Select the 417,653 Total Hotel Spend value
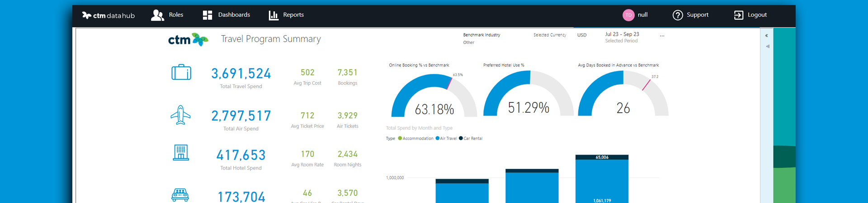Viewport: 868px width, 203px height. (241, 155)
